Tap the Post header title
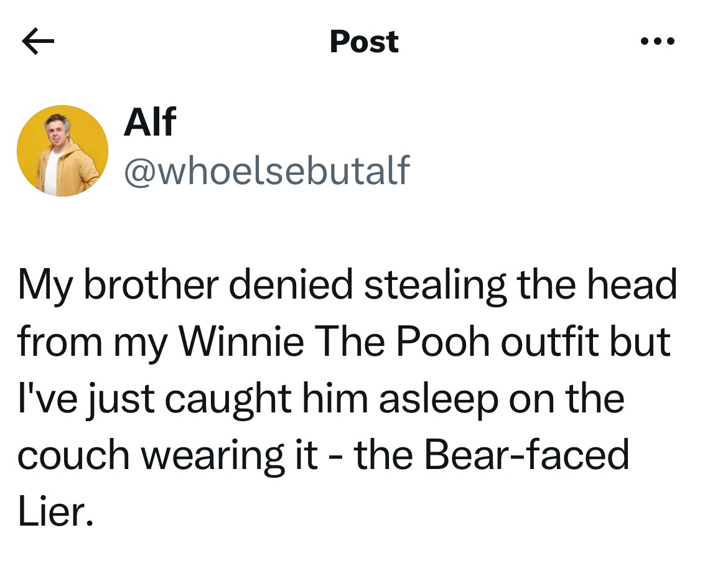728x581 pixels. (x=364, y=42)
